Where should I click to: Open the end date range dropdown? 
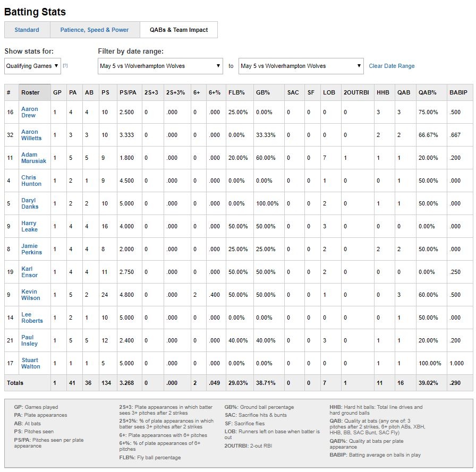click(301, 66)
